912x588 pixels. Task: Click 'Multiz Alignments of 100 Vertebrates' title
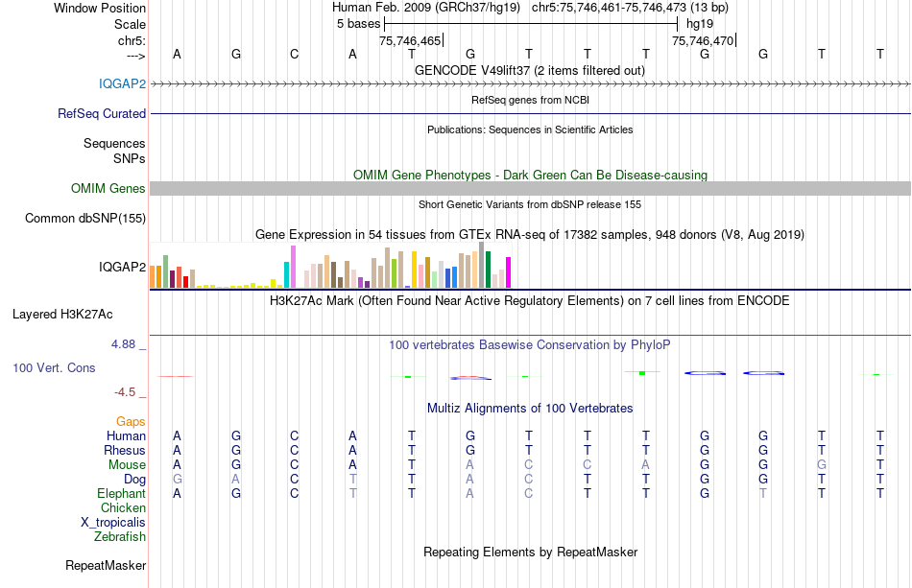[530, 409]
